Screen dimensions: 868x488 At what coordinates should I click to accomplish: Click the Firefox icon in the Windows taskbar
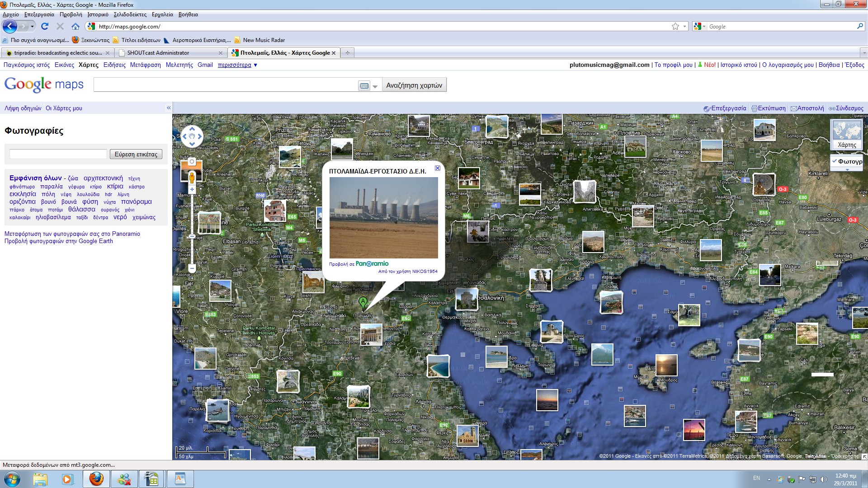[x=96, y=479]
